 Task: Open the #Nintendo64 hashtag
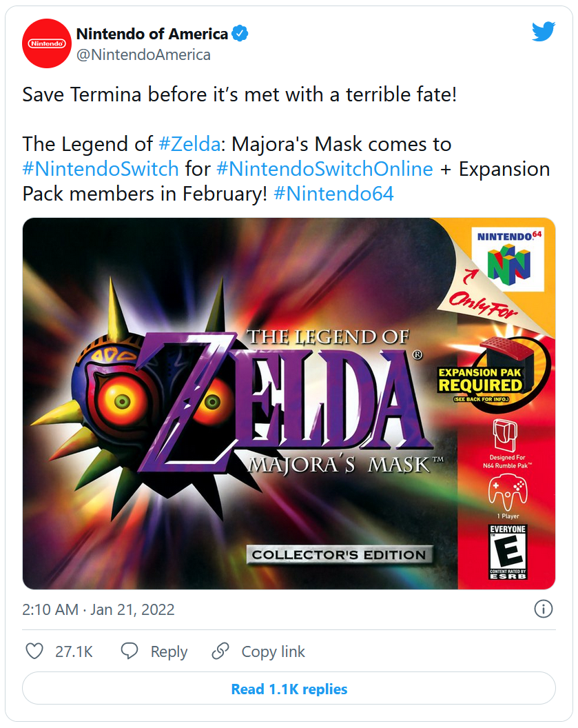[333, 194]
